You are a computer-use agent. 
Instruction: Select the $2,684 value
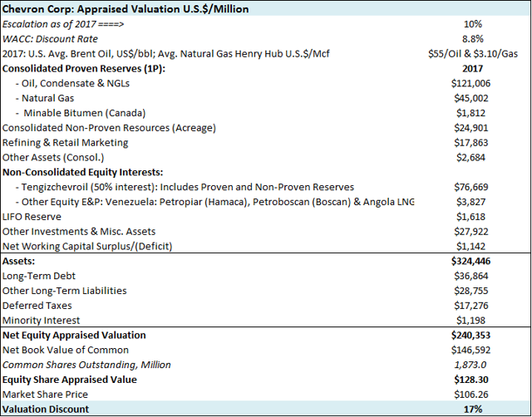tap(471, 157)
